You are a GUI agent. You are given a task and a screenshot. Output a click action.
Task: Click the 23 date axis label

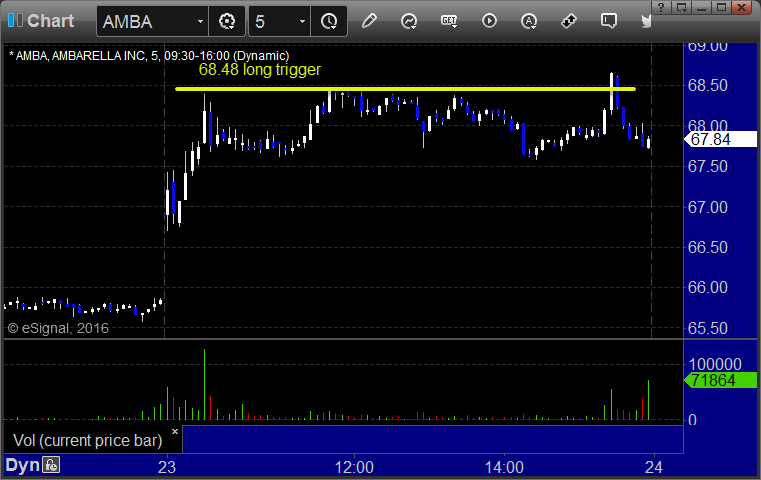[167, 467]
